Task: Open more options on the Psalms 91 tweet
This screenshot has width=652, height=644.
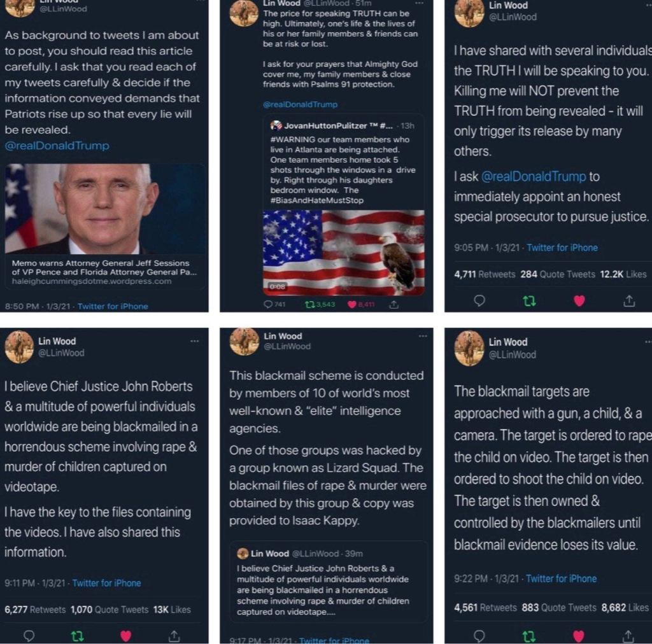Action: [419, 3]
